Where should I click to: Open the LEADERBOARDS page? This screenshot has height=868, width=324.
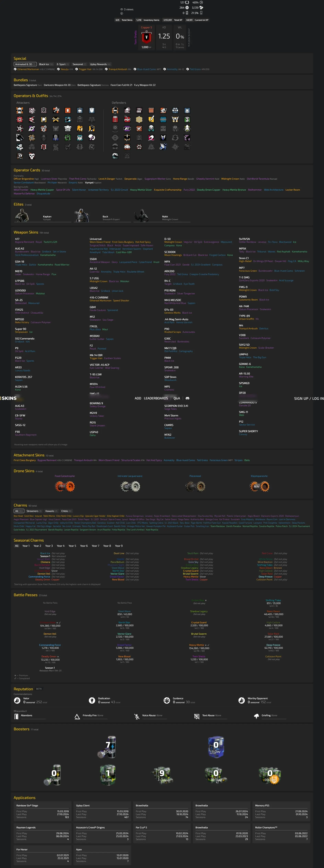point(156,398)
